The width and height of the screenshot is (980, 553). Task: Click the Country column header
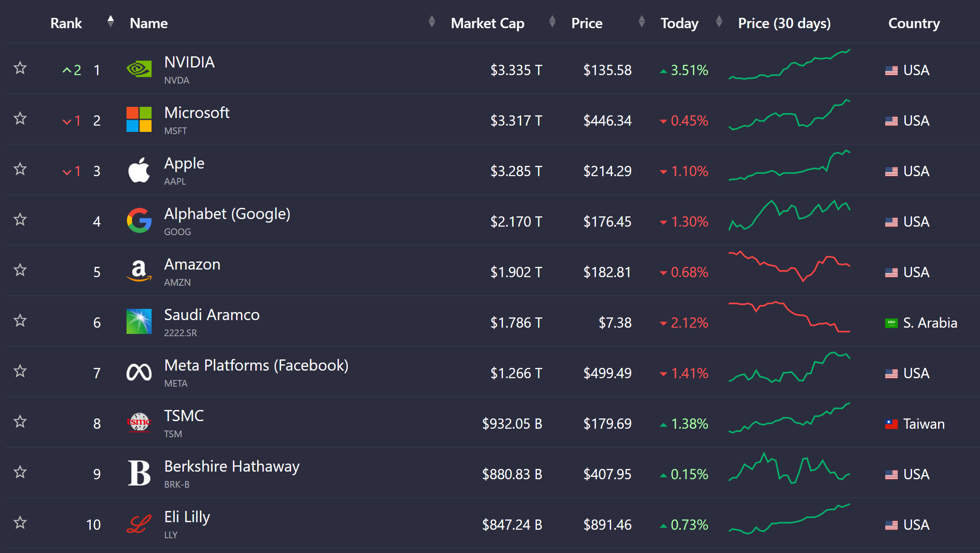coord(914,23)
